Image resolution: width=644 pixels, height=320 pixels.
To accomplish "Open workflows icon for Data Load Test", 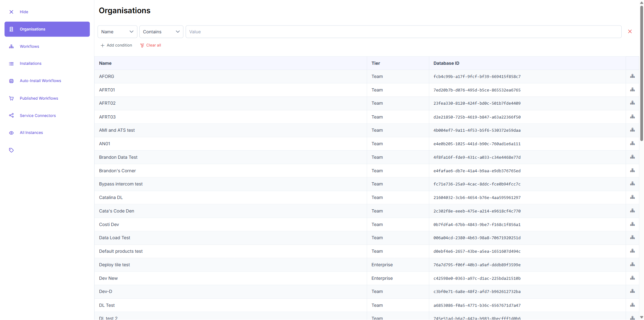I will point(632,238).
